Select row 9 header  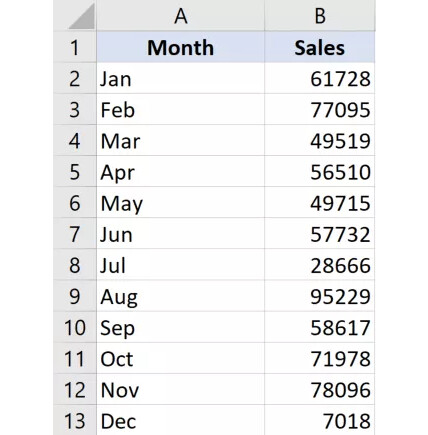tap(75, 296)
